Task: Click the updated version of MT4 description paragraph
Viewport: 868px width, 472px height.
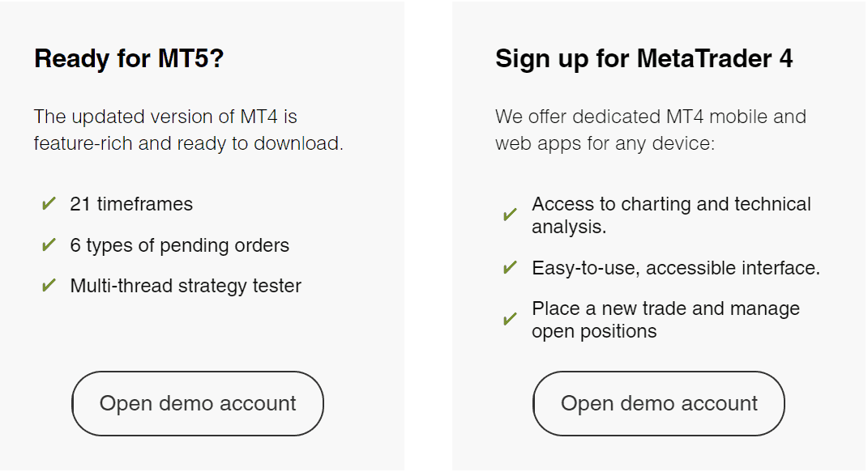Action: pyautogui.click(x=188, y=130)
